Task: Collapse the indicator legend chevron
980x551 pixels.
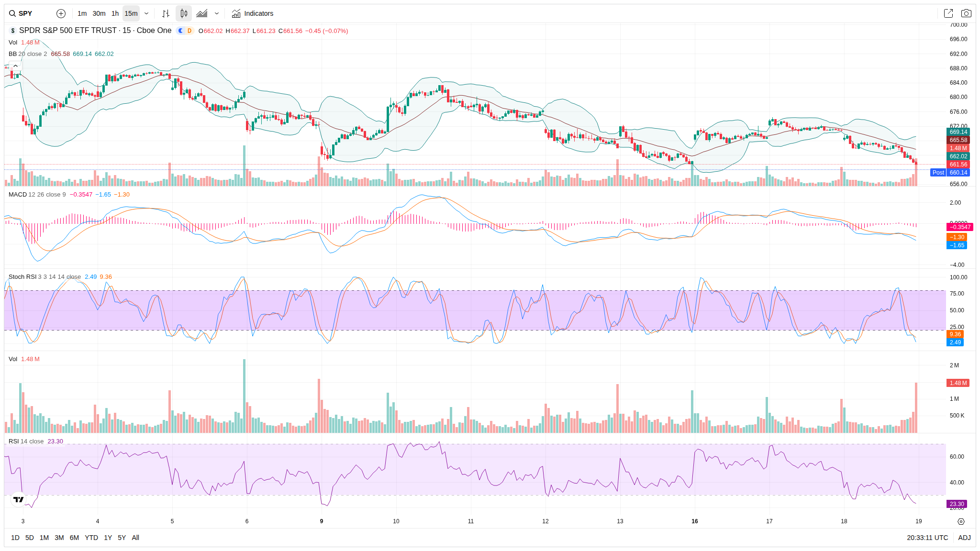Action: point(15,66)
